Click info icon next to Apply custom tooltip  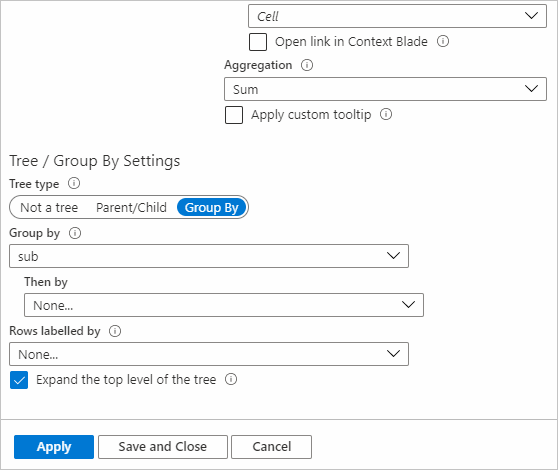pos(386,114)
